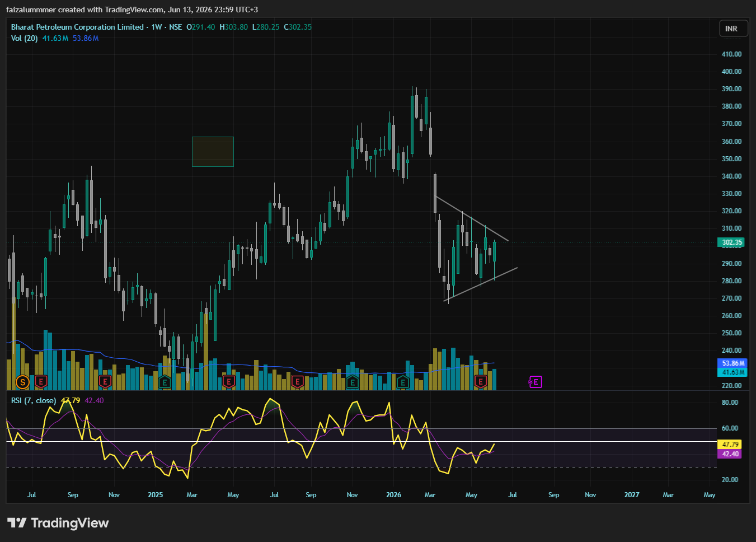The image size is (756, 542).
Task: Open the red earnings marker beside the S marker
Action: pyautogui.click(x=41, y=382)
